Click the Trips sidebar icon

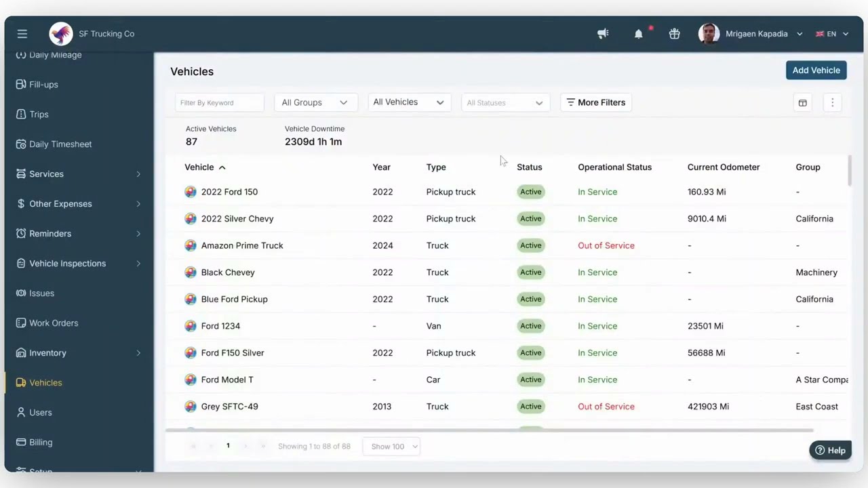coord(21,114)
